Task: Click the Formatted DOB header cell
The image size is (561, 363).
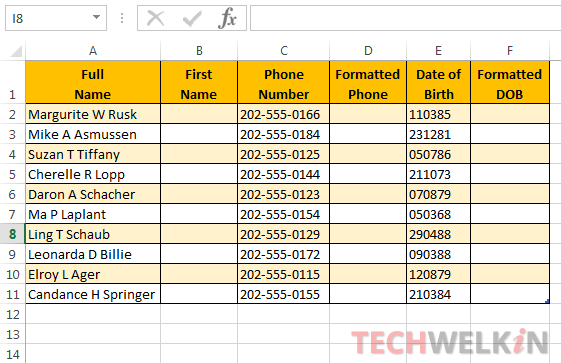Action: [510, 83]
